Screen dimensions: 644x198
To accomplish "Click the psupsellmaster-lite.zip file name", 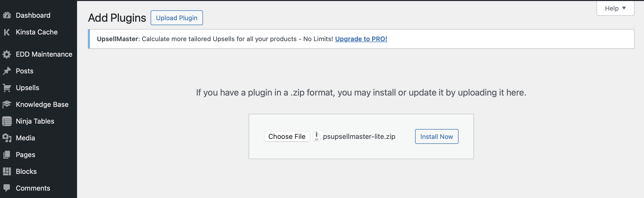I will coord(359,137).
